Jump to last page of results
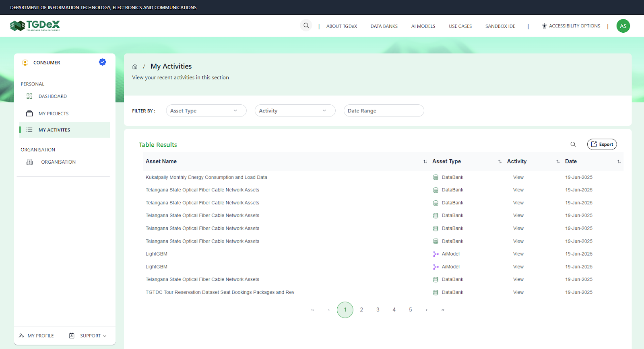 [x=443, y=310]
